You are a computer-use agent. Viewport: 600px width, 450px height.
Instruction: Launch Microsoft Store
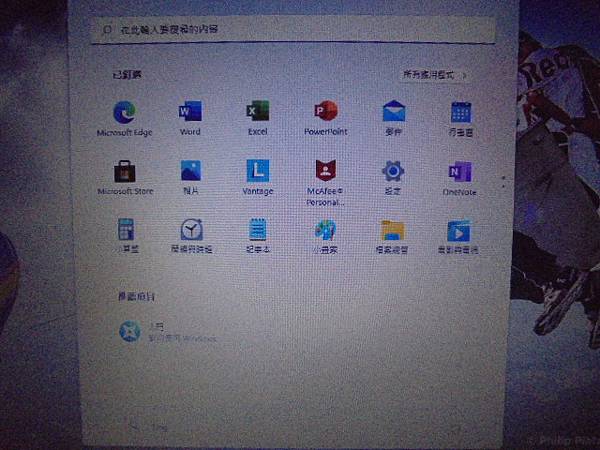pyautogui.click(x=125, y=177)
